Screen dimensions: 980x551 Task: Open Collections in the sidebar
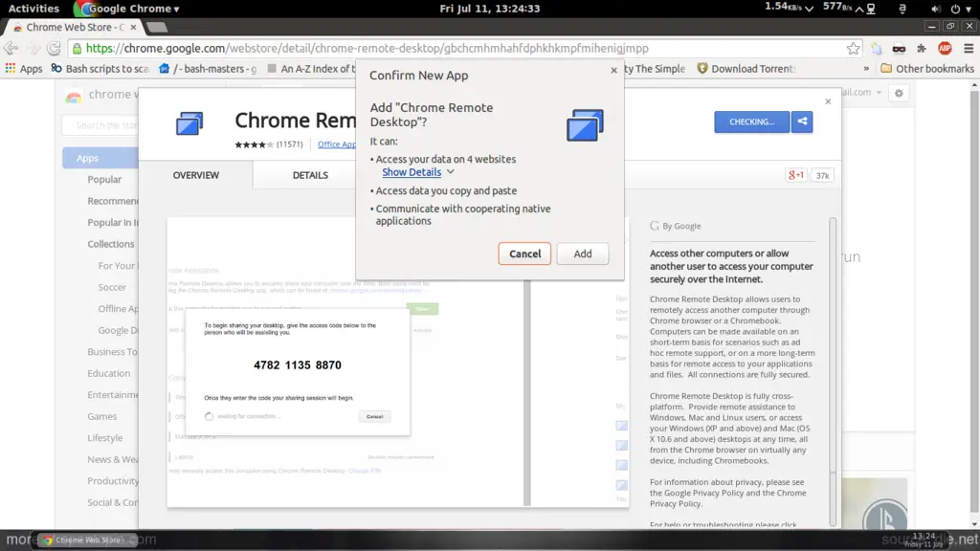(111, 244)
